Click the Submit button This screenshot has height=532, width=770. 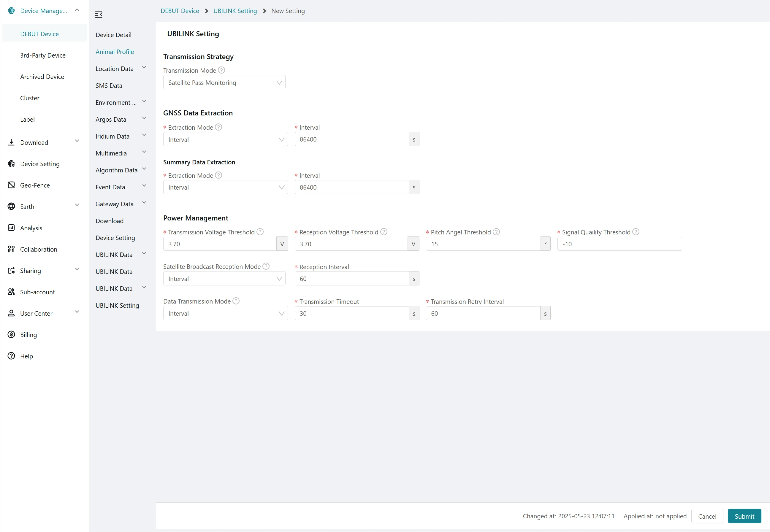click(x=744, y=516)
